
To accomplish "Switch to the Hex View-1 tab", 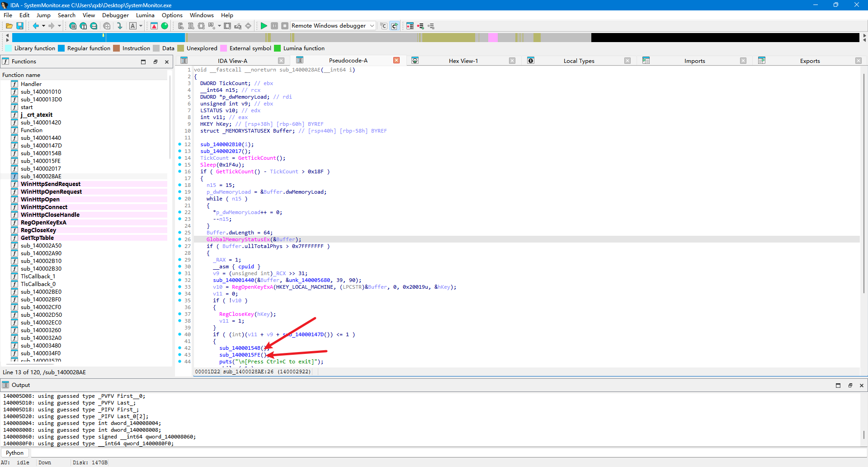I will coord(463,61).
